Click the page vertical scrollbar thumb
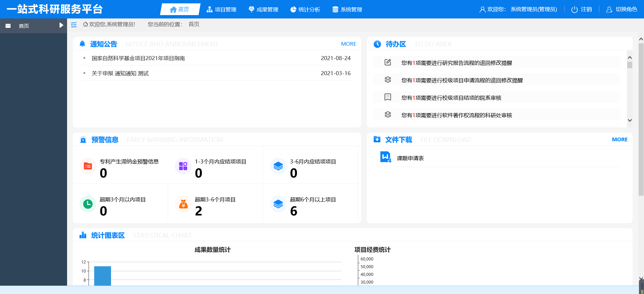Image resolution: width=644 pixels, height=294 pixels. 641,119
